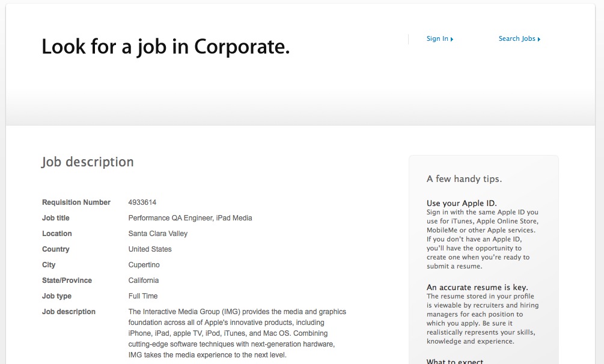
Task: Click the 'Santa Clara Valley' location value
Action: click(x=158, y=234)
